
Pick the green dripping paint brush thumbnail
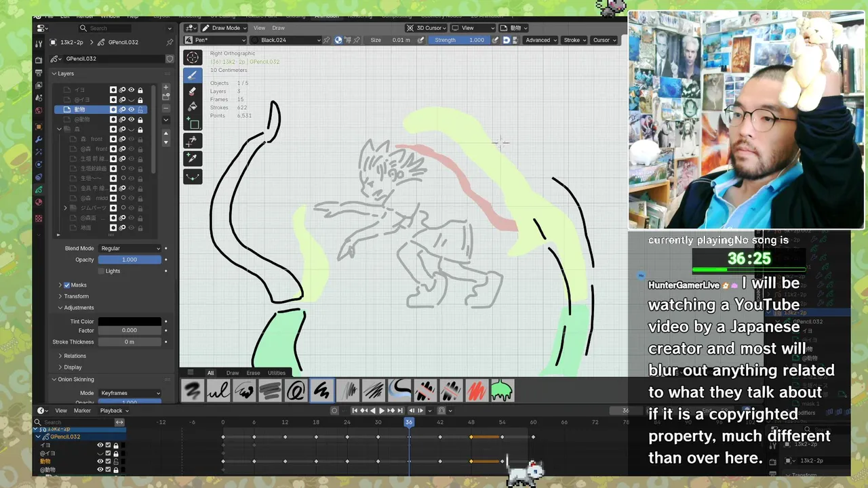click(502, 390)
